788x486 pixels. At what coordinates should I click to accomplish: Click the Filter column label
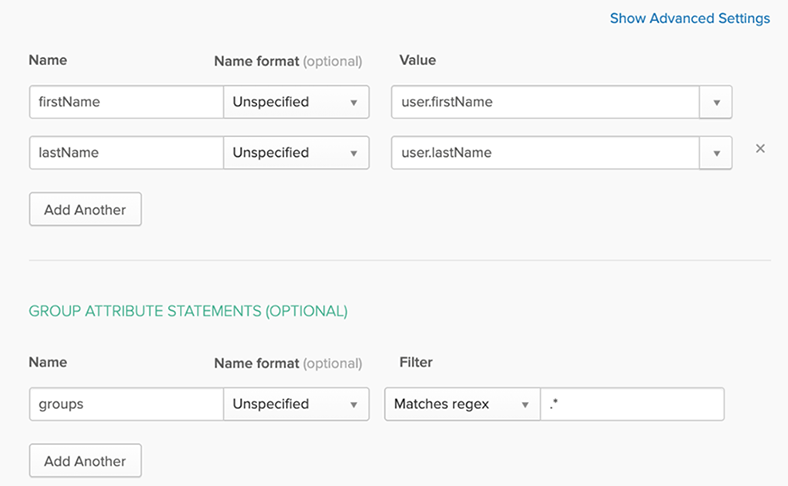(415, 362)
